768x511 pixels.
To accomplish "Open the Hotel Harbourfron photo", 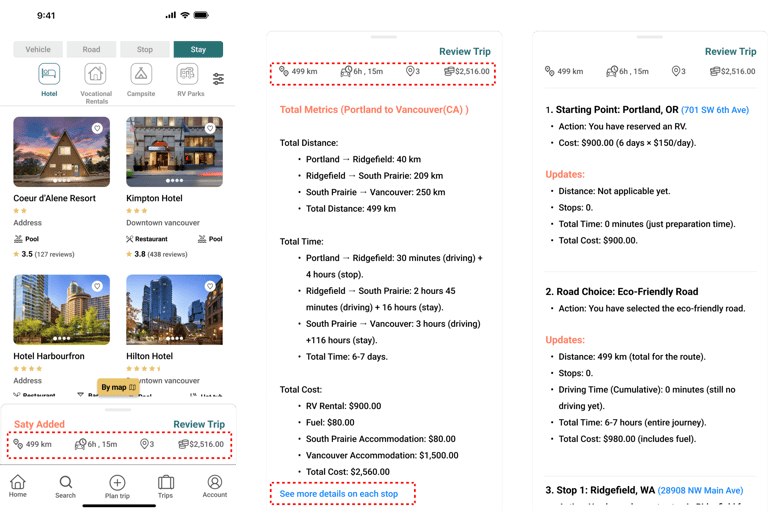I will coord(62,310).
